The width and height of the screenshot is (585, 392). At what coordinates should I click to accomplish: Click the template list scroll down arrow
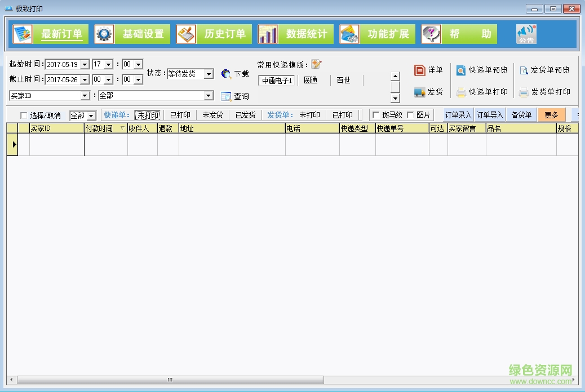pos(395,99)
